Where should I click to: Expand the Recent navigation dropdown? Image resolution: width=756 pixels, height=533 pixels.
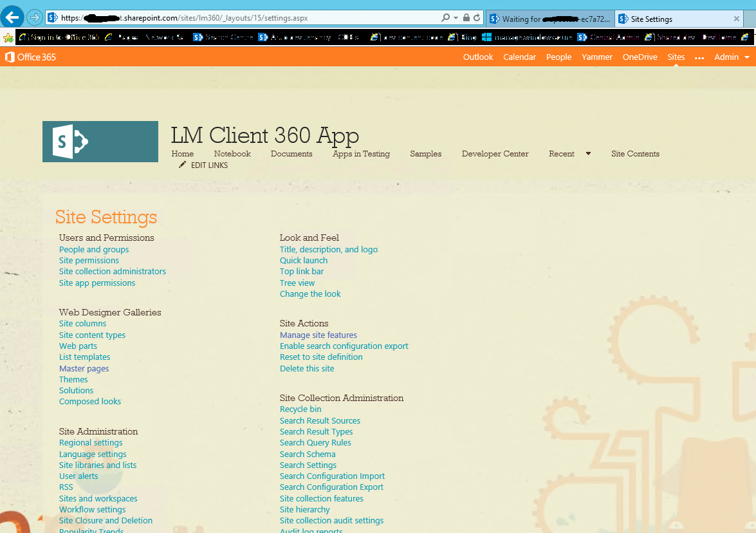click(587, 154)
